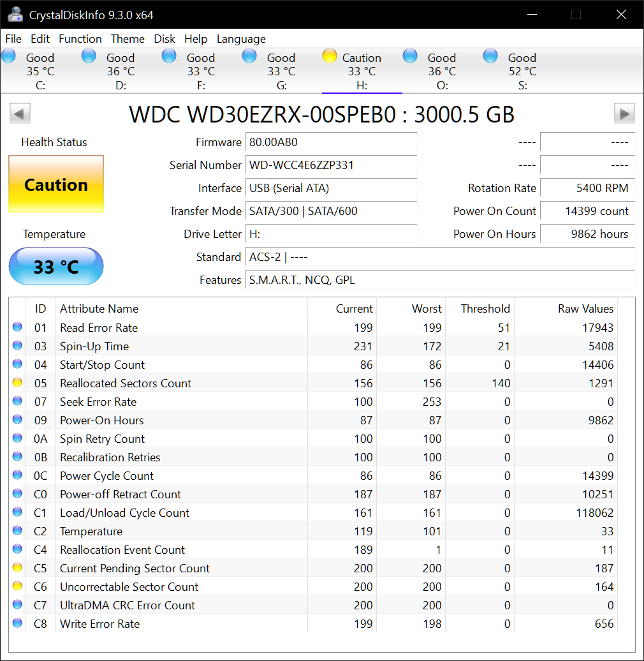Screen dimensions: 644x661
Task: Open the Function menu
Action: click(80, 39)
